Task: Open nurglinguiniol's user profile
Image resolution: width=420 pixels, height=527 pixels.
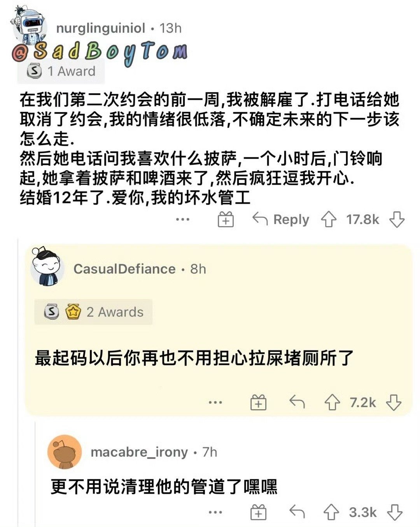Action: [x=100, y=28]
